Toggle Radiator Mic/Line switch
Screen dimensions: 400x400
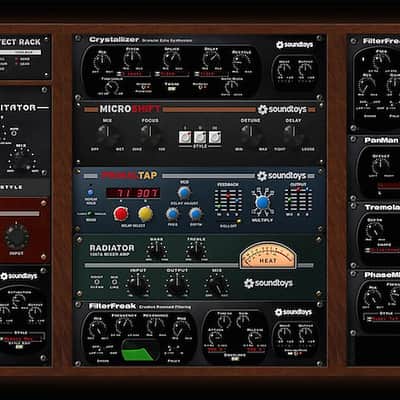pos(114,282)
